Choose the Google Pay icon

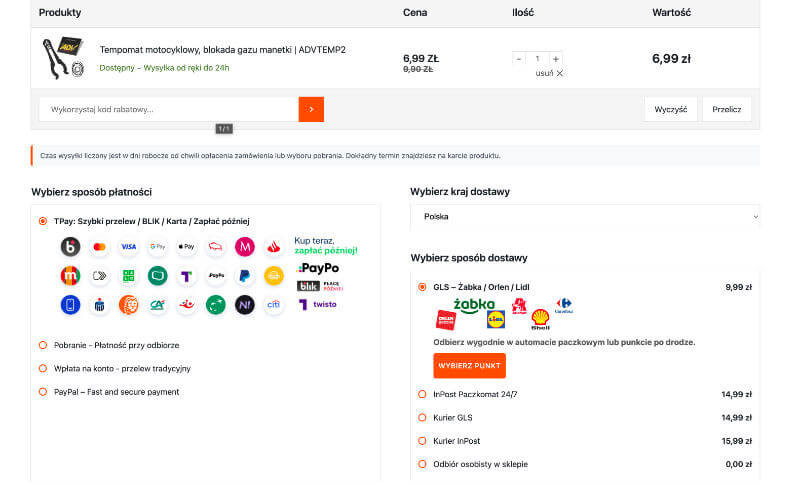(158, 247)
